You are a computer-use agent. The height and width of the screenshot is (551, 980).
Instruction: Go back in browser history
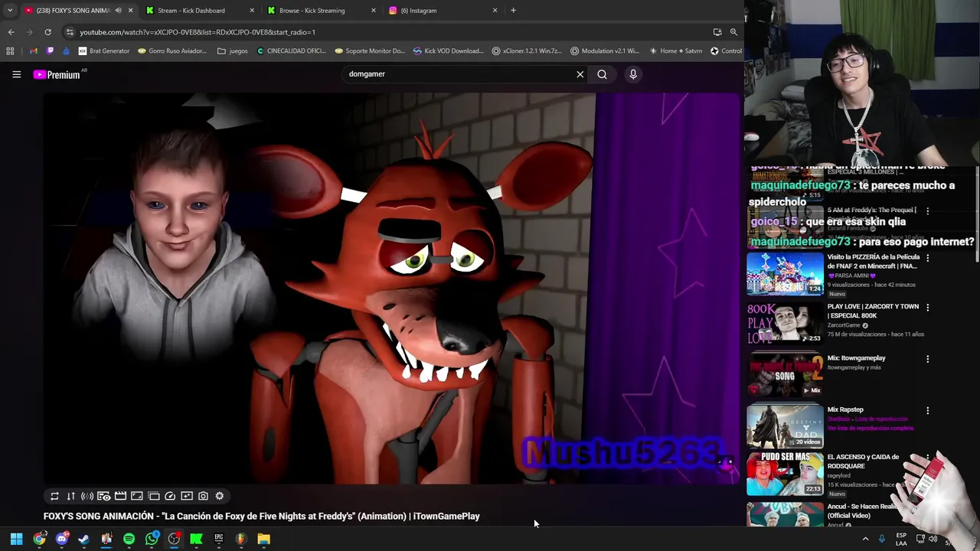coord(11,32)
